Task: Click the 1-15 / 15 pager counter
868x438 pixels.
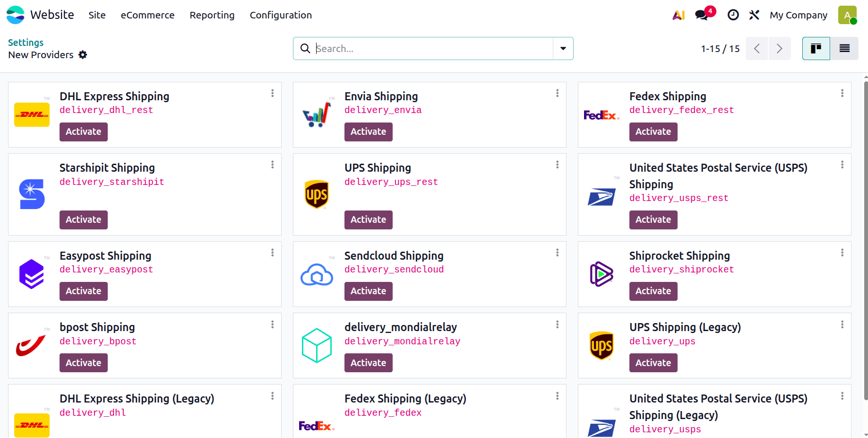Action: coord(720,49)
